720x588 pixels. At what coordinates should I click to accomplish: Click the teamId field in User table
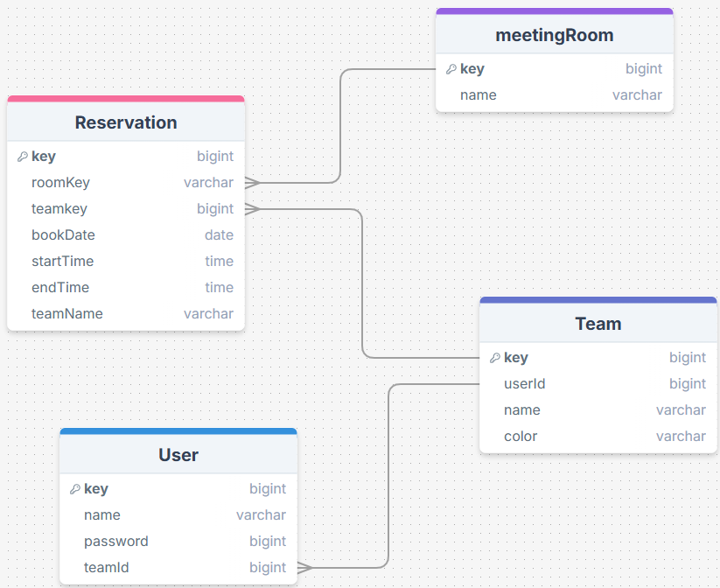coord(178,568)
